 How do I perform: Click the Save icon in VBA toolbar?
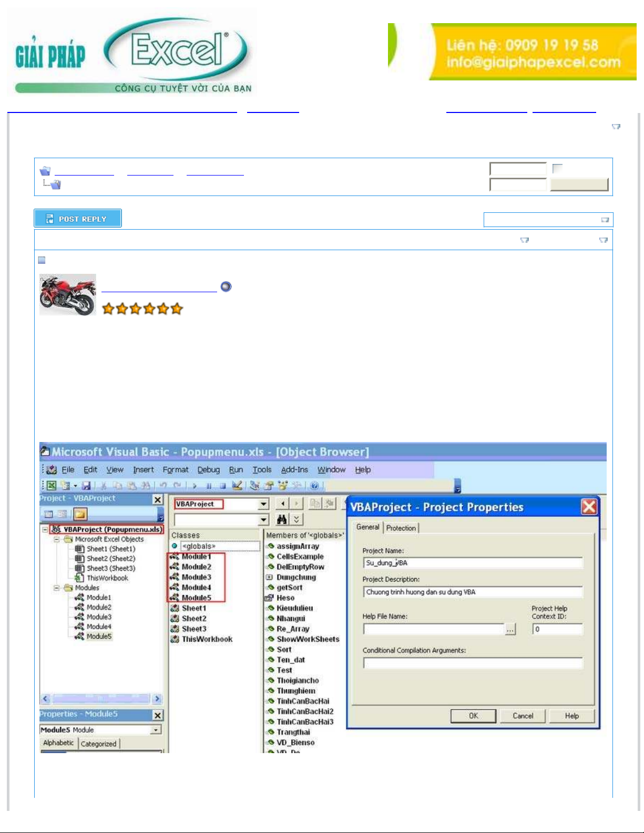[x=86, y=486]
